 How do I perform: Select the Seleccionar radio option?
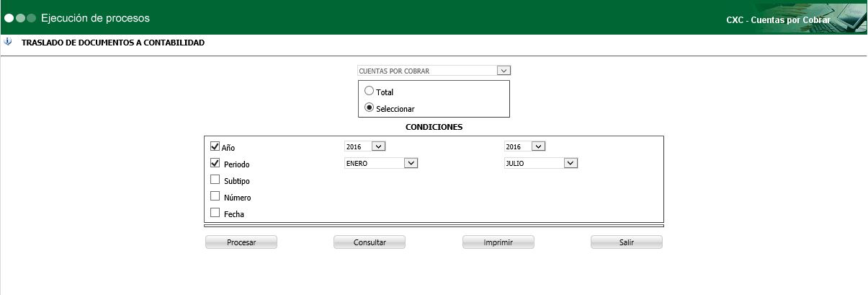[x=369, y=107]
